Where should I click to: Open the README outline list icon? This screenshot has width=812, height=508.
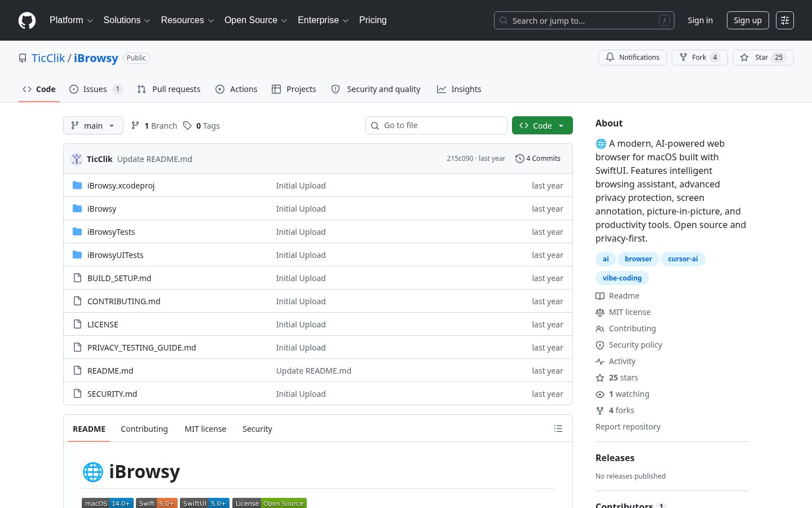click(558, 428)
